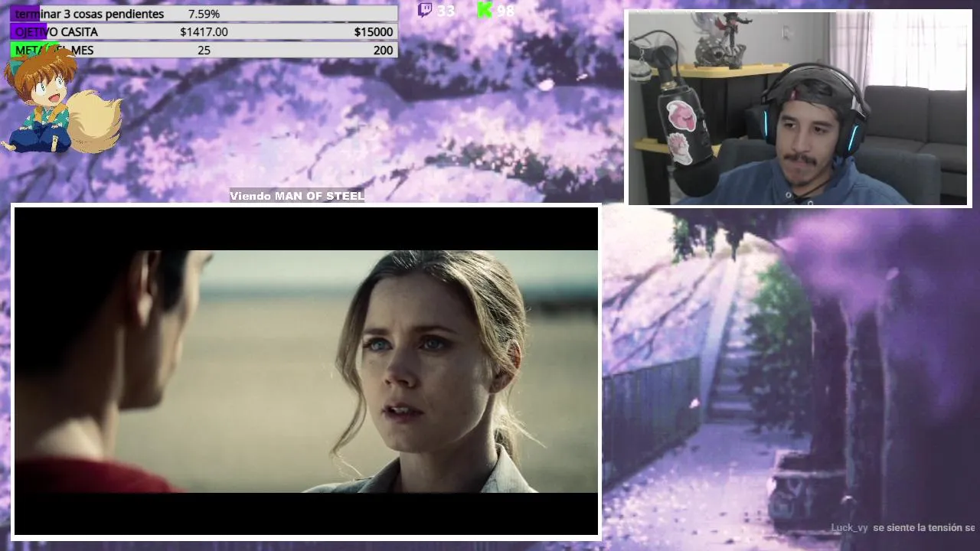
Task: Click the '$15000' goal amount
Action: [x=374, y=32]
